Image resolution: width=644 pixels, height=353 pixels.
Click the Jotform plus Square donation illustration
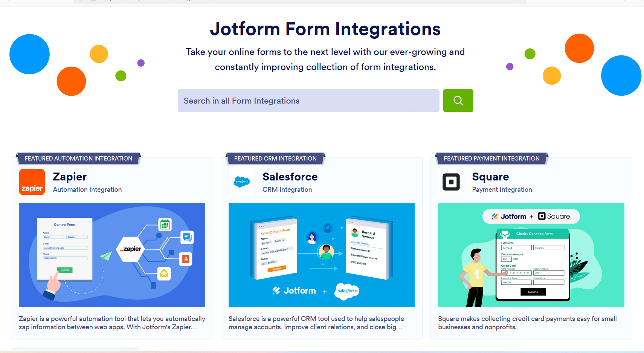coord(531,255)
